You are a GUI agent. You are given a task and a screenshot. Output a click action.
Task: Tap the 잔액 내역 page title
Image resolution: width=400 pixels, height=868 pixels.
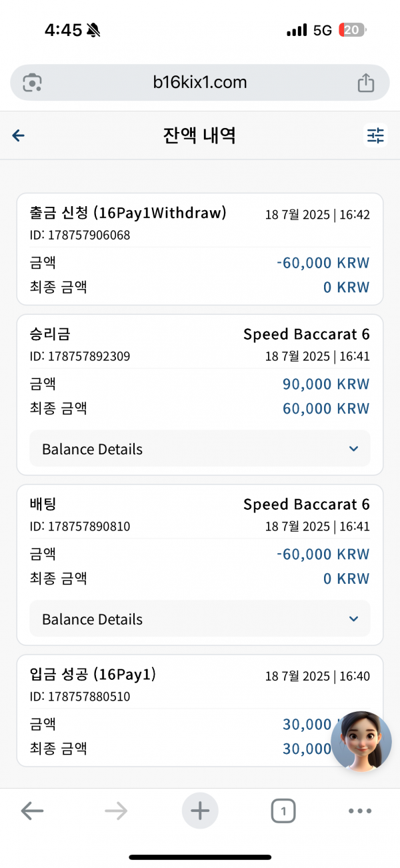(x=199, y=135)
